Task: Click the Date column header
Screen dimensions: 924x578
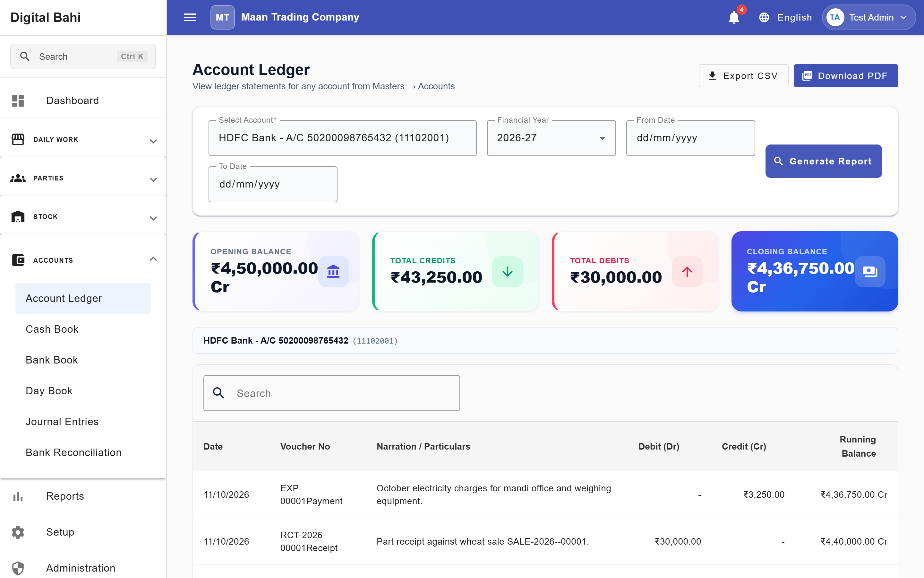Action: pyautogui.click(x=213, y=446)
